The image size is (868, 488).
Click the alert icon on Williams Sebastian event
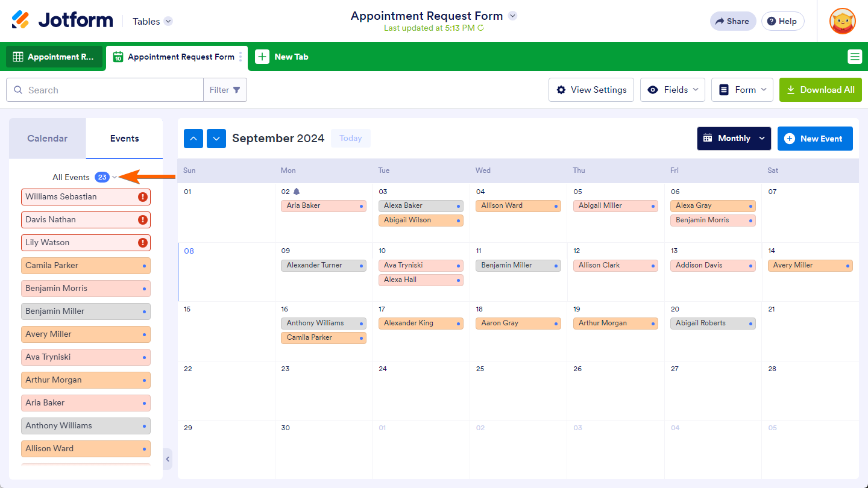click(143, 197)
